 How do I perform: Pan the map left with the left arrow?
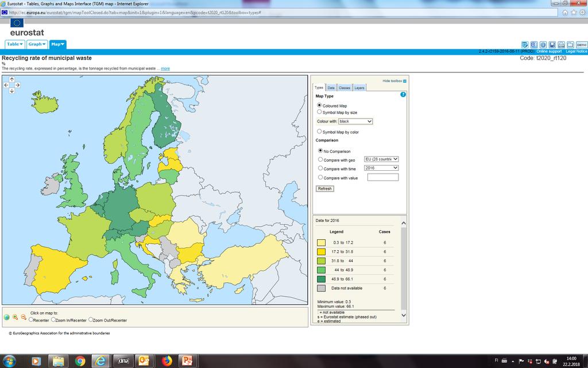(6, 85)
